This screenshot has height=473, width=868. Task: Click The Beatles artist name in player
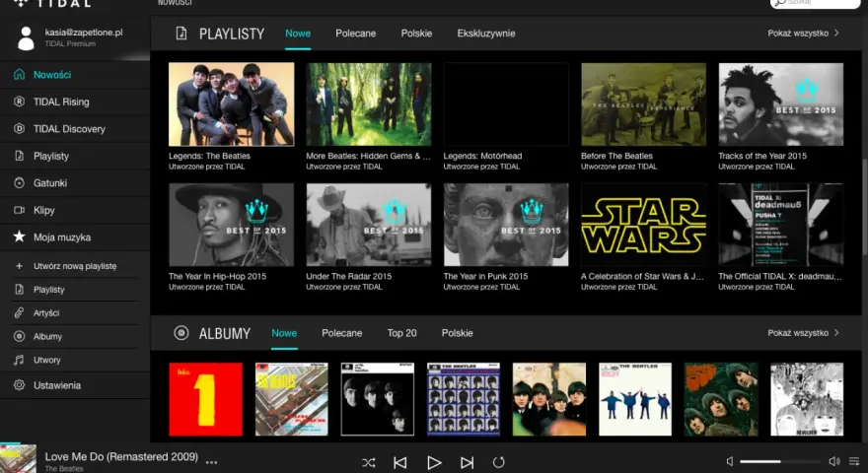[64, 469]
